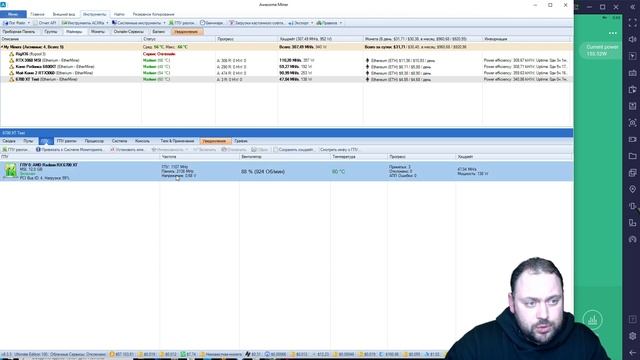
Task: Open the Монеты tab
Action: coord(98,31)
